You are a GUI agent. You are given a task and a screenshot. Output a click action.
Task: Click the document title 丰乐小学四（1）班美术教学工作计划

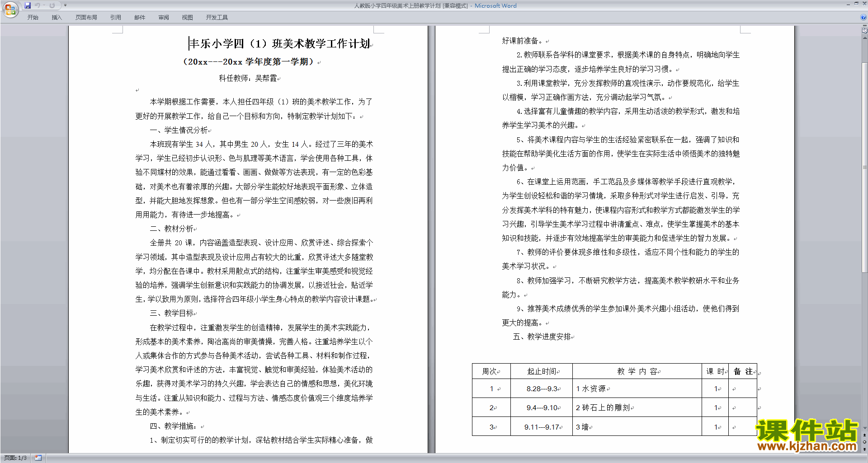pos(280,44)
